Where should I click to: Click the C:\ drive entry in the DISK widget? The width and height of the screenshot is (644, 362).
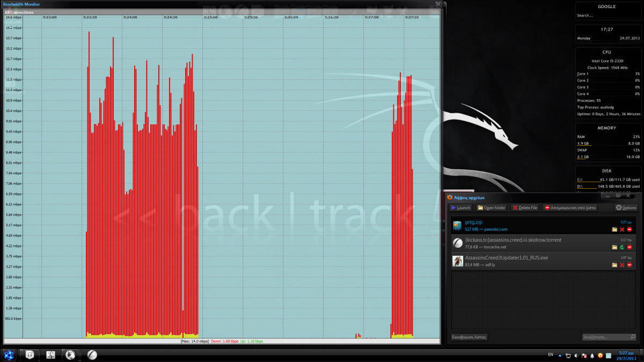coord(609,179)
